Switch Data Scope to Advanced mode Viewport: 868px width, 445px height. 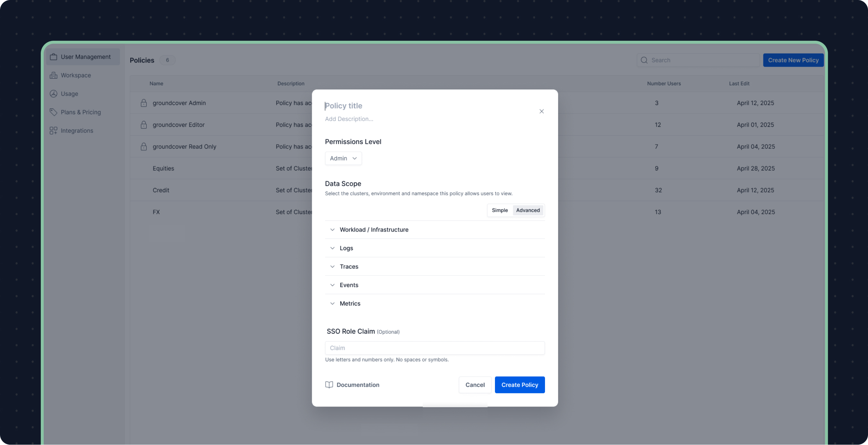(x=528, y=210)
